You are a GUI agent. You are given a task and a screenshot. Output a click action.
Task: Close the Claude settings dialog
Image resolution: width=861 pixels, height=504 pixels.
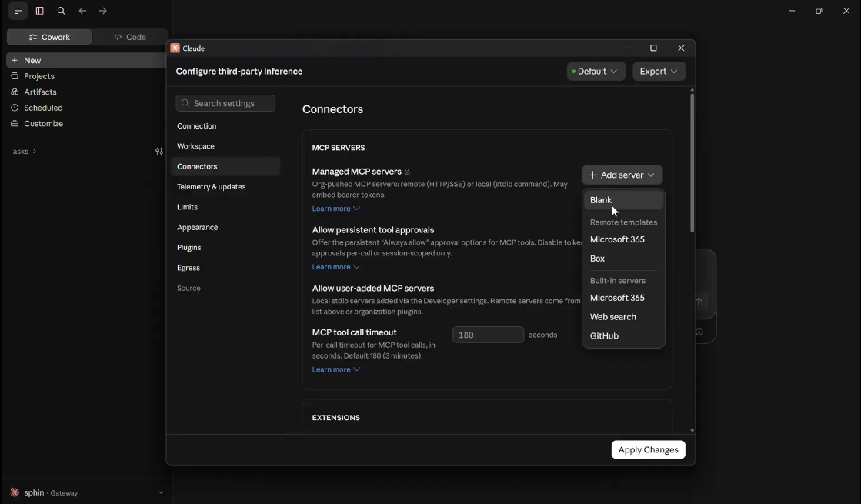[682, 48]
